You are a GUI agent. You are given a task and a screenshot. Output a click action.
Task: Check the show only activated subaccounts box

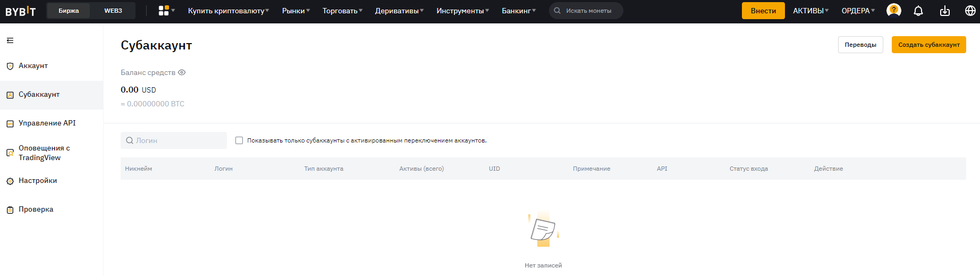239,140
